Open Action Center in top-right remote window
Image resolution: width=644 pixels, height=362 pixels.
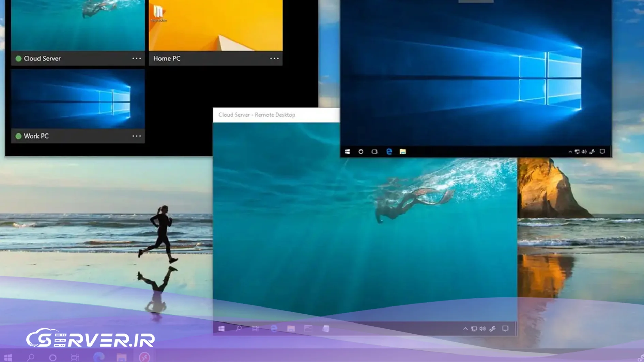(x=602, y=152)
